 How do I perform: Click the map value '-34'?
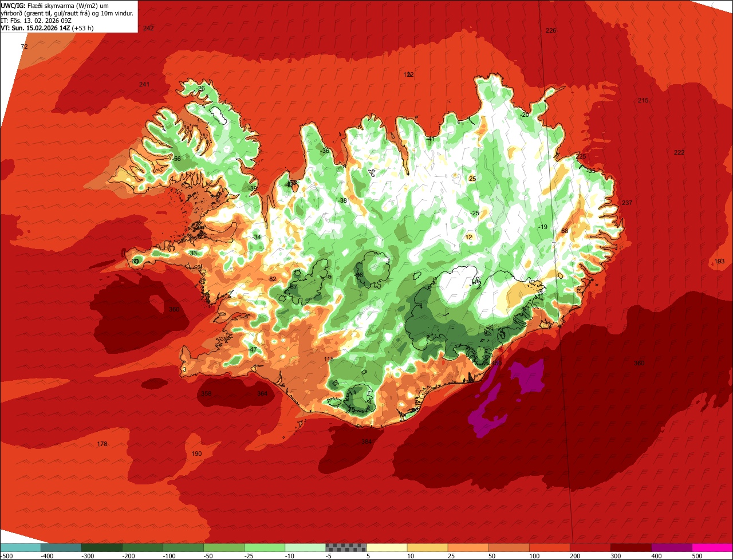(257, 237)
